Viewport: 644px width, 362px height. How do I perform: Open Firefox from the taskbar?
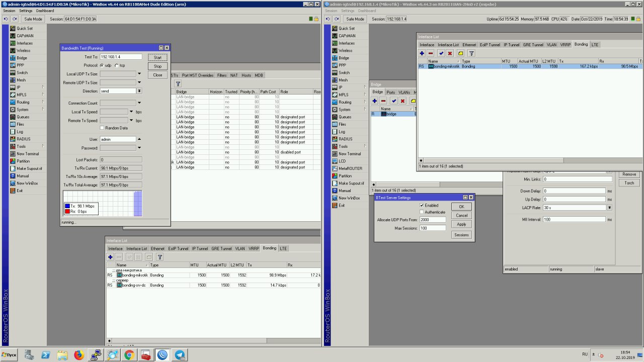pyautogui.click(x=78, y=355)
